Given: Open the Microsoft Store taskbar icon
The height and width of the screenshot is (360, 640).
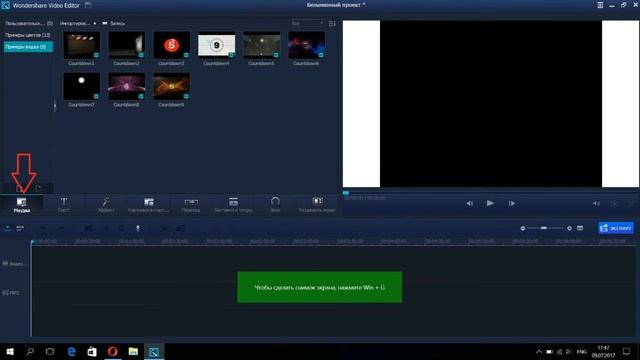Looking at the screenshot, I should tap(92, 351).
